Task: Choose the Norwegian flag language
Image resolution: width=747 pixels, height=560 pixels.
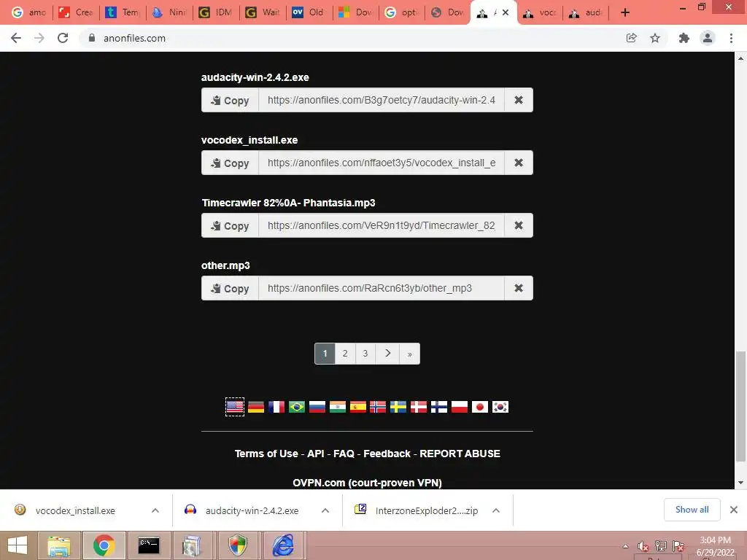Action: 378,407
